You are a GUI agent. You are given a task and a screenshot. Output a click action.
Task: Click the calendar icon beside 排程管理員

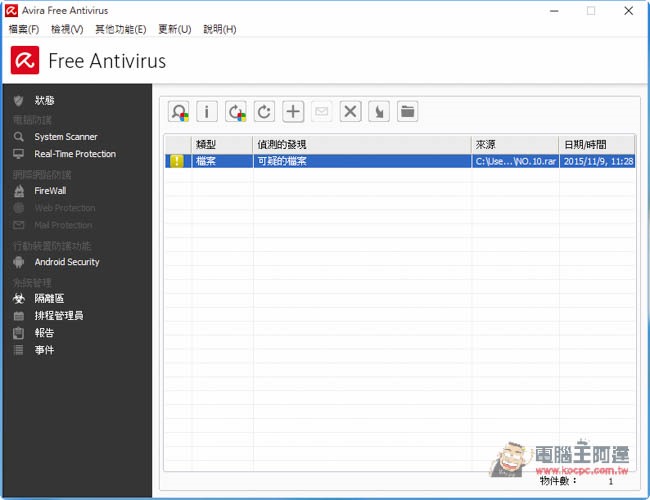coord(18,316)
